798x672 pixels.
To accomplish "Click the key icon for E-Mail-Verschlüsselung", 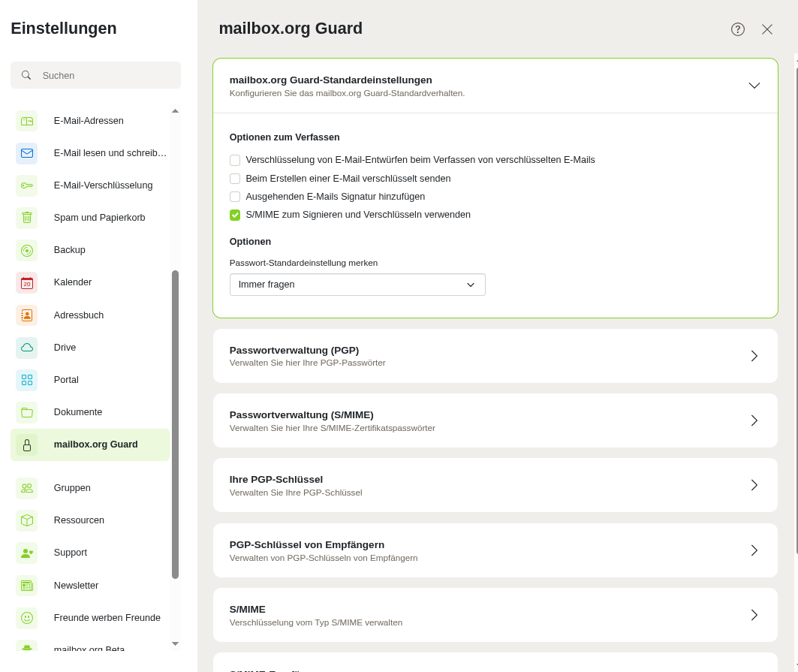I will (27, 185).
